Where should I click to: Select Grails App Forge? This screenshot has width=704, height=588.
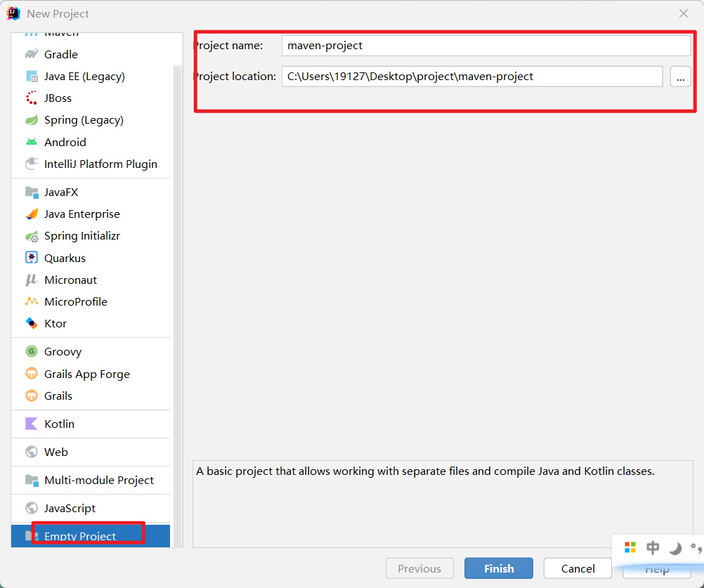pos(91,374)
